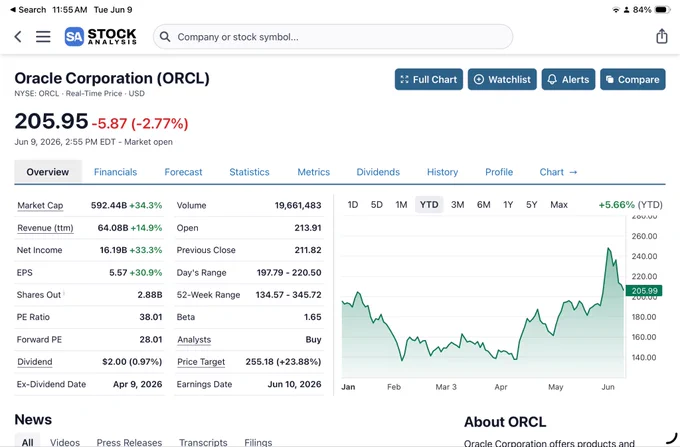Click the 592.44B market cap value
Image resolution: width=680 pixels, height=447 pixels.
coord(109,206)
